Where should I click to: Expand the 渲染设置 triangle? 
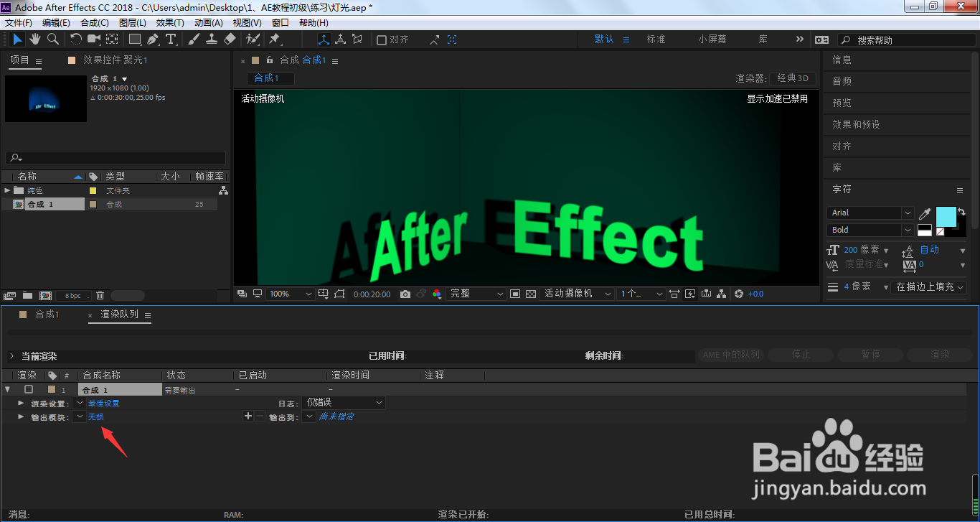pos(21,403)
